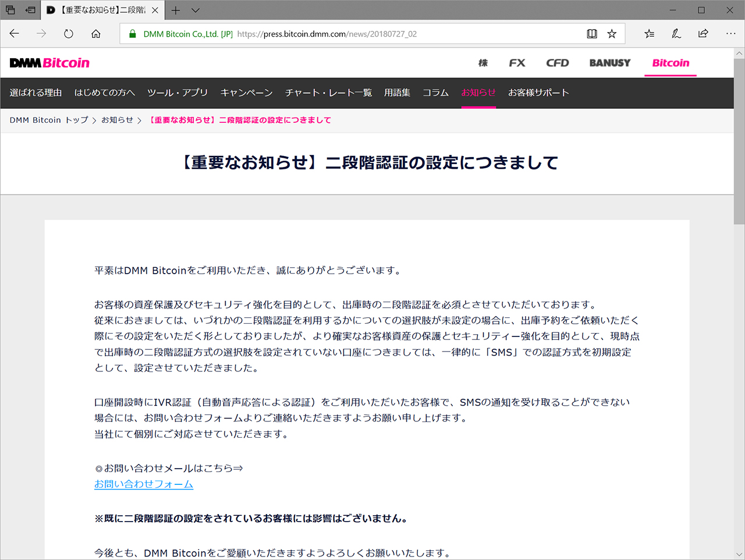Viewport: 745px width, 560px height.
Task: Switch to the お知らせ navigation tab
Action: pyautogui.click(x=477, y=92)
